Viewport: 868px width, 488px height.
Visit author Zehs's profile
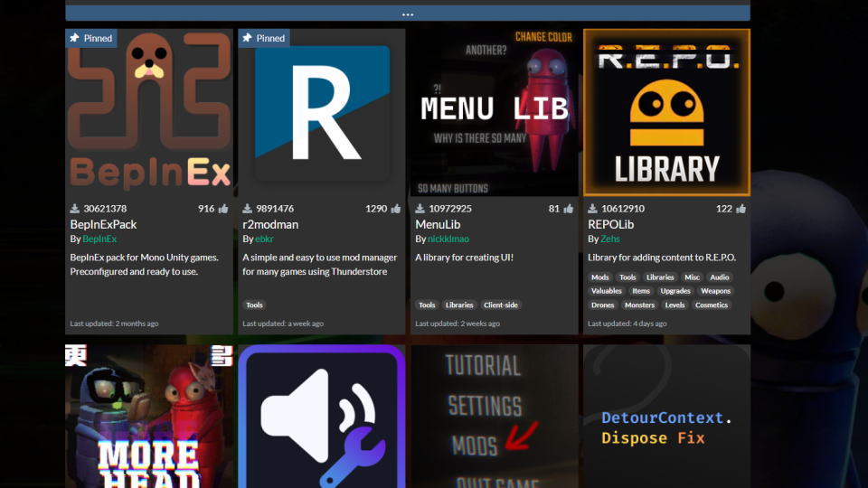(610, 239)
